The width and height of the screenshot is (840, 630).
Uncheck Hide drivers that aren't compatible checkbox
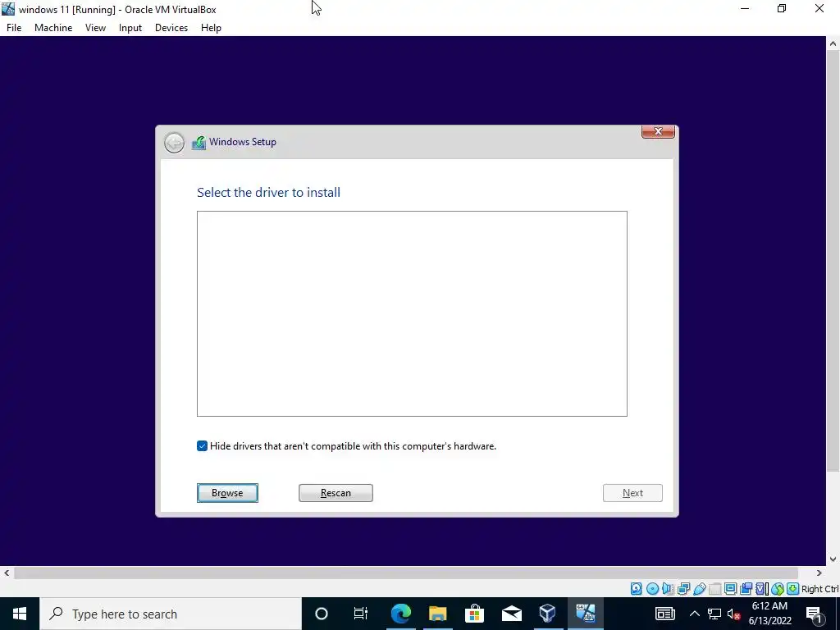(202, 446)
